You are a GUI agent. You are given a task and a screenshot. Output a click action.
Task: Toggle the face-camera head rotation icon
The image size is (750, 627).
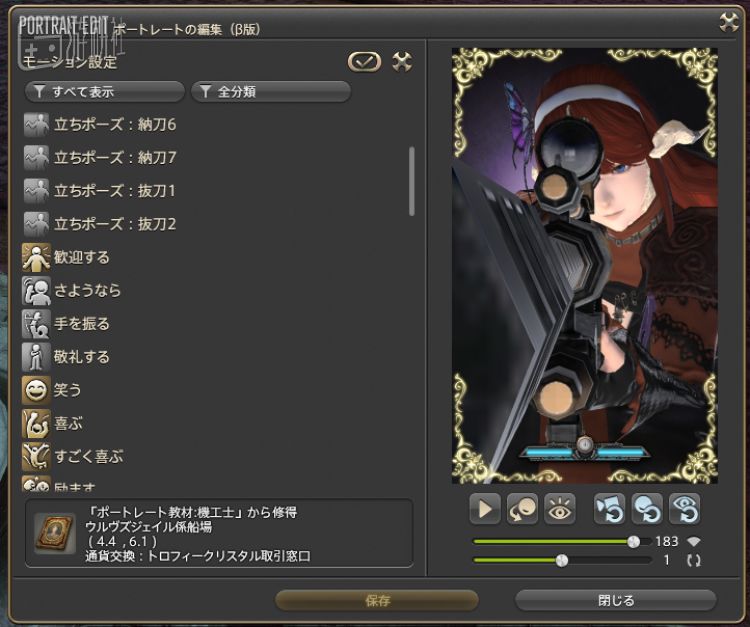pos(522,509)
